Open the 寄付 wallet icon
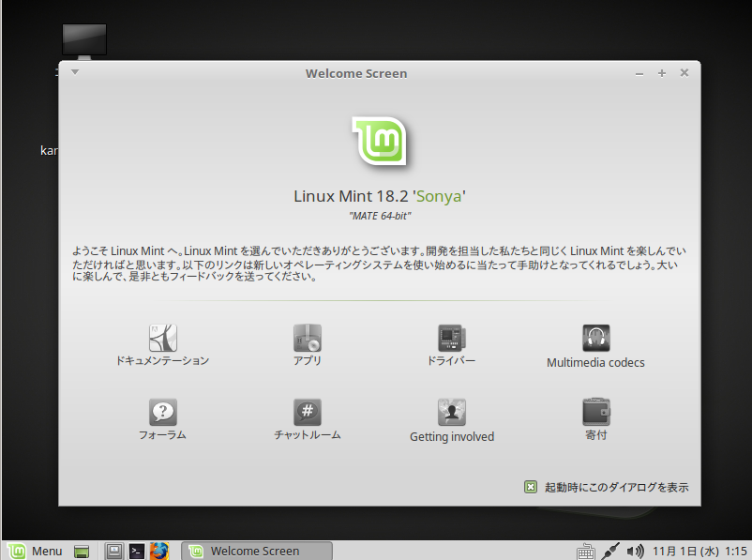This screenshot has height=560, width=752. tap(596, 412)
